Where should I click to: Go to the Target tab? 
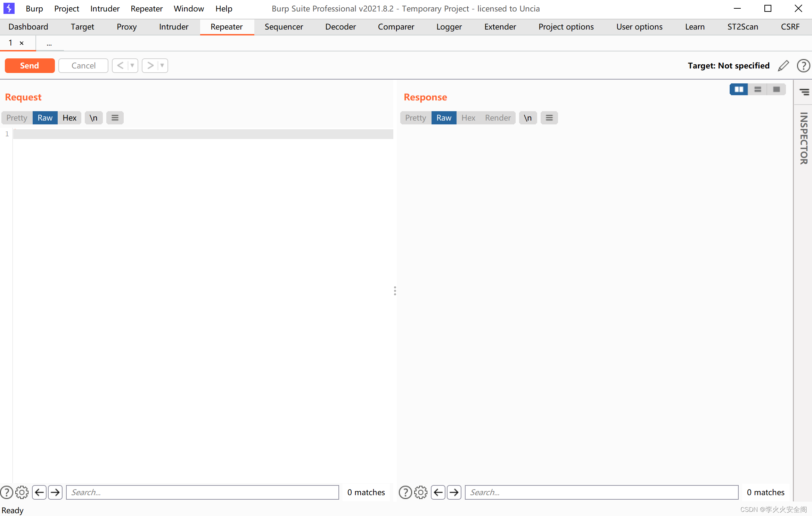point(82,27)
